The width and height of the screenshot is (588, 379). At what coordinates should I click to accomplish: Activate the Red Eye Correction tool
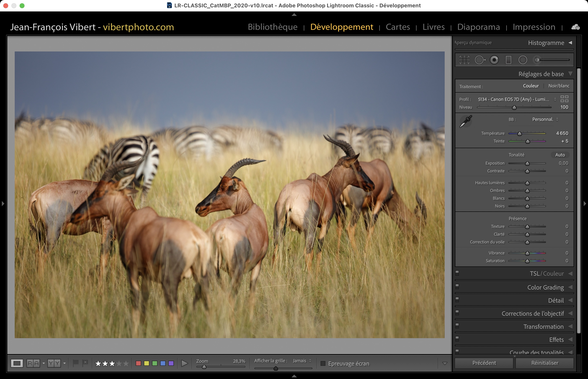tap(494, 60)
